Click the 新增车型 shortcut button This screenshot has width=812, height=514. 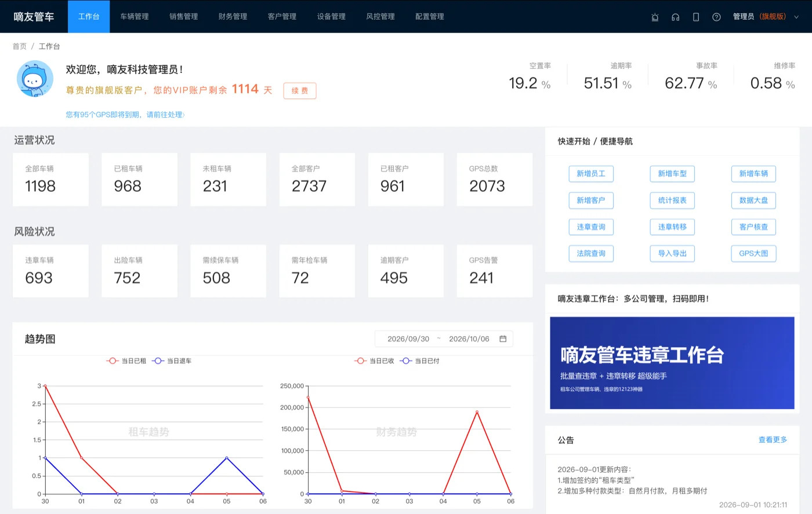[672, 174]
